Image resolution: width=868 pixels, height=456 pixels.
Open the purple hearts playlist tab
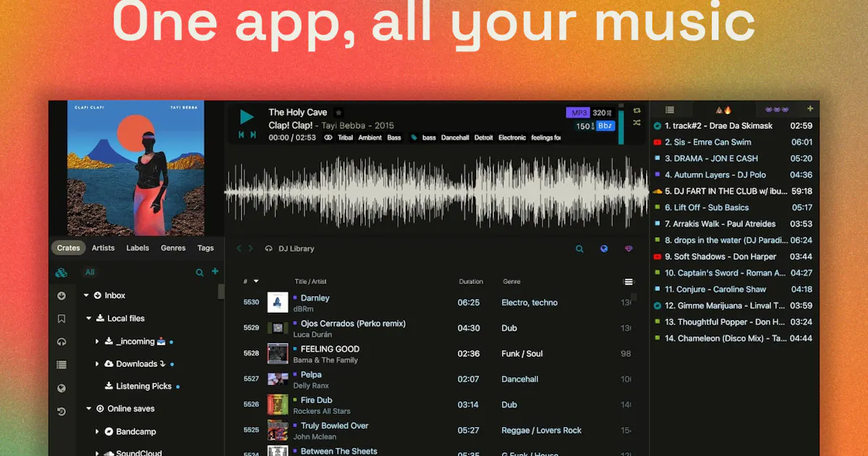click(778, 110)
